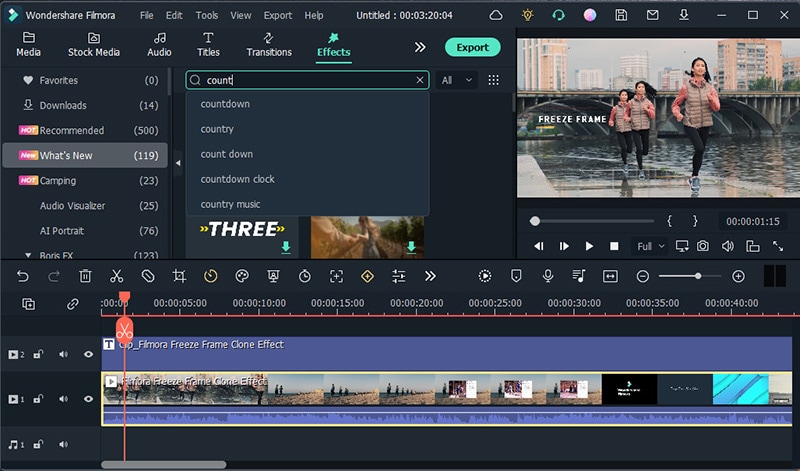Save project with floppy disk icon
This screenshot has height=471, width=800.
pos(621,15)
